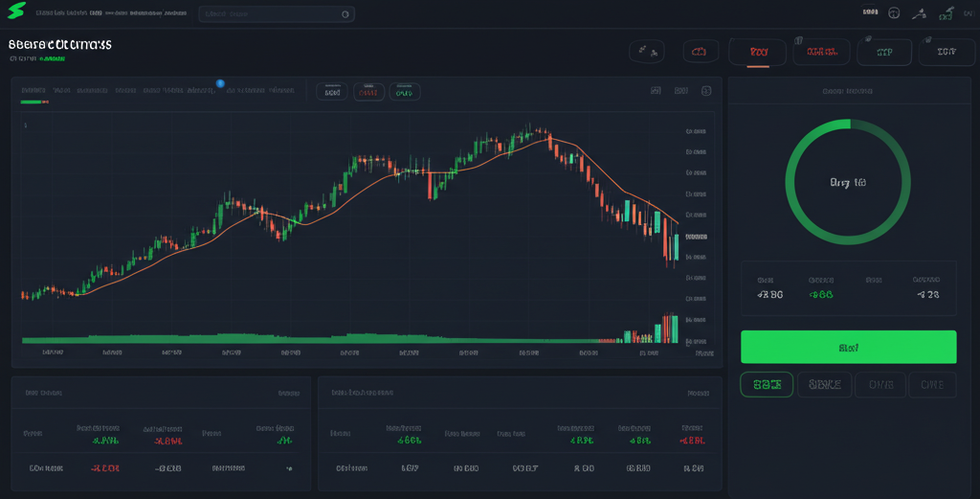Click the magnifier icon inside the search field
The image size is (980, 499).
point(345,13)
